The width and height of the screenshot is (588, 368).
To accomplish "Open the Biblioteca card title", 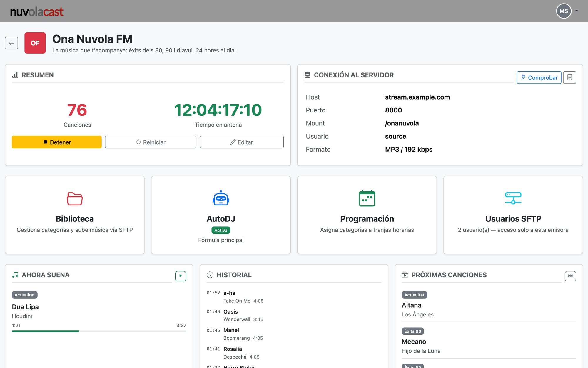I will [75, 219].
